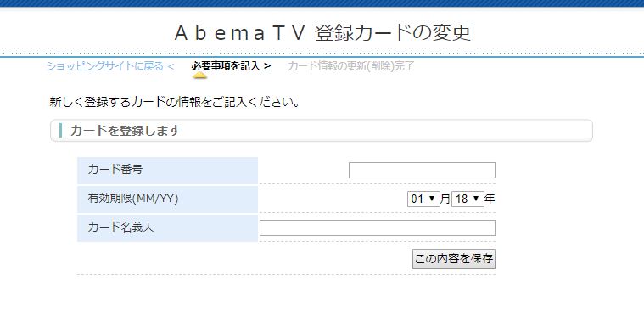Viewport: 644px width, 310px height.
Task: Select the 必要事項を記入 step
Action: (226, 65)
